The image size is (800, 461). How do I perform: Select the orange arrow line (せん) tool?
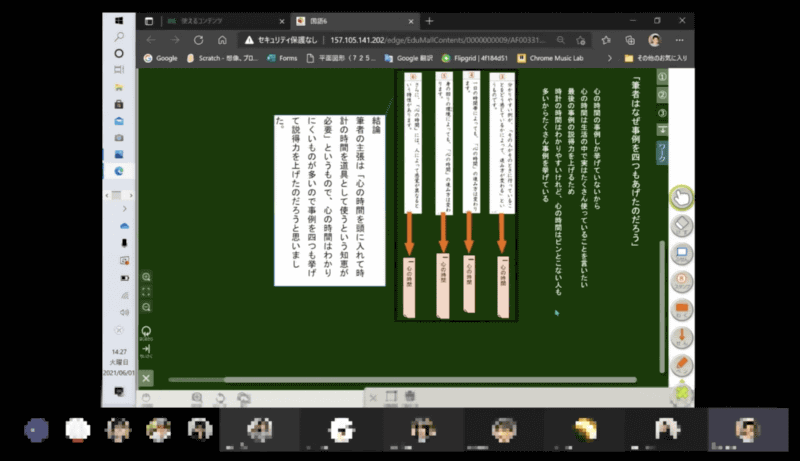tap(682, 337)
